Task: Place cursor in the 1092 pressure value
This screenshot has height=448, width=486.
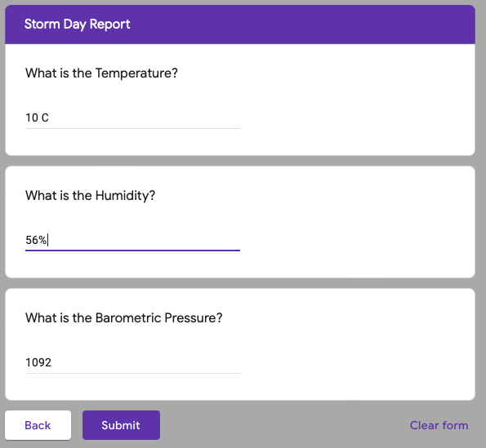Action: pyautogui.click(x=38, y=362)
